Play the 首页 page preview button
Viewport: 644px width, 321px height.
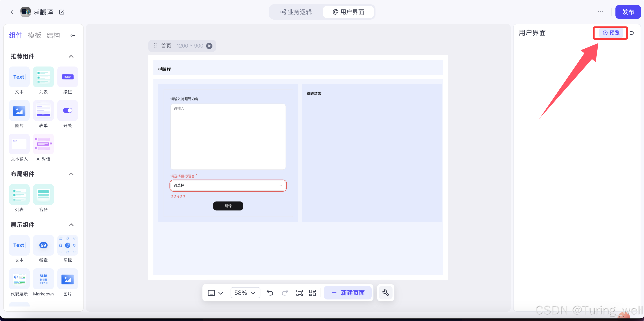pos(209,46)
